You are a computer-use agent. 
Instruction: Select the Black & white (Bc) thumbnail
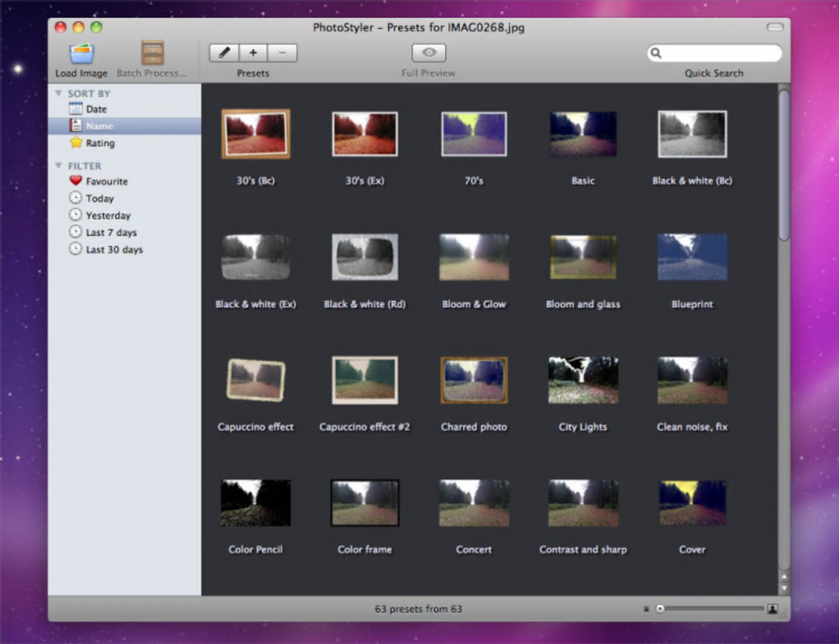point(693,134)
